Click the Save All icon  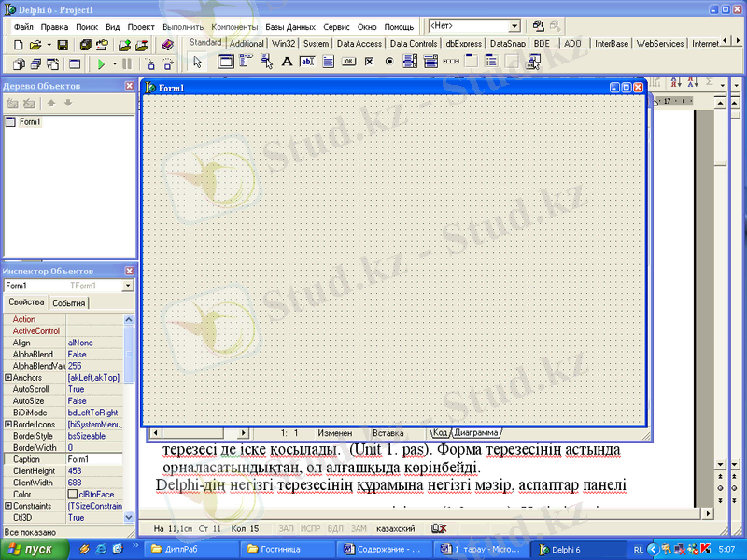(x=86, y=45)
